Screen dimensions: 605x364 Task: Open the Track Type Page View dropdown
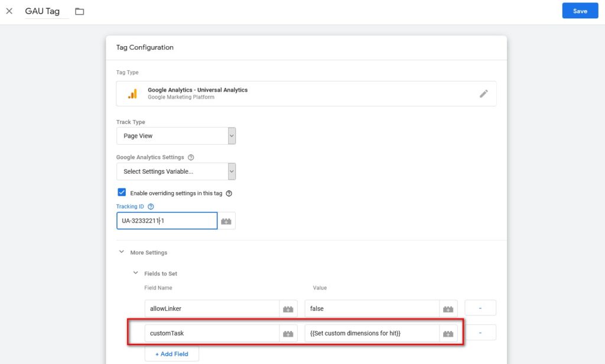[175, 136]
